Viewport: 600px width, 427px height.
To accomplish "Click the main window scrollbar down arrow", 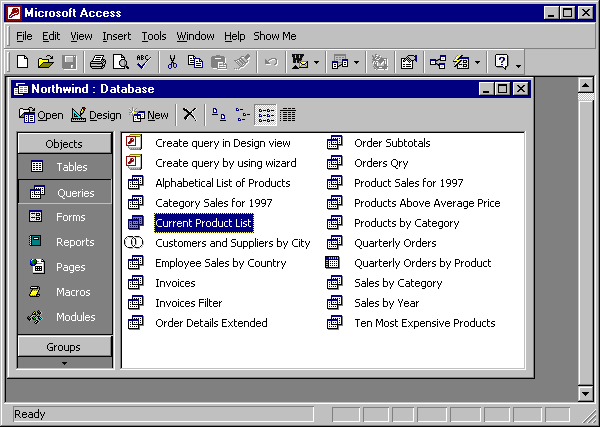I will pos(585,393).
